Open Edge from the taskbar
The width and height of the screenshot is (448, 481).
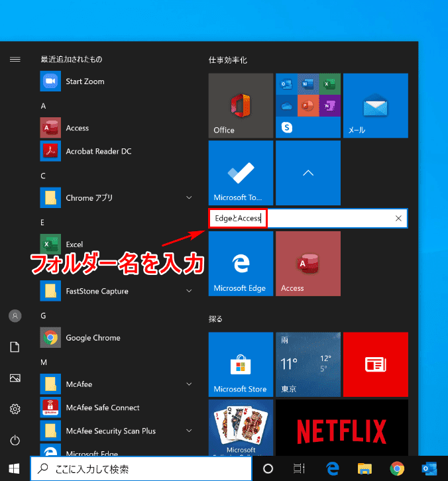[x=333, y=468]
